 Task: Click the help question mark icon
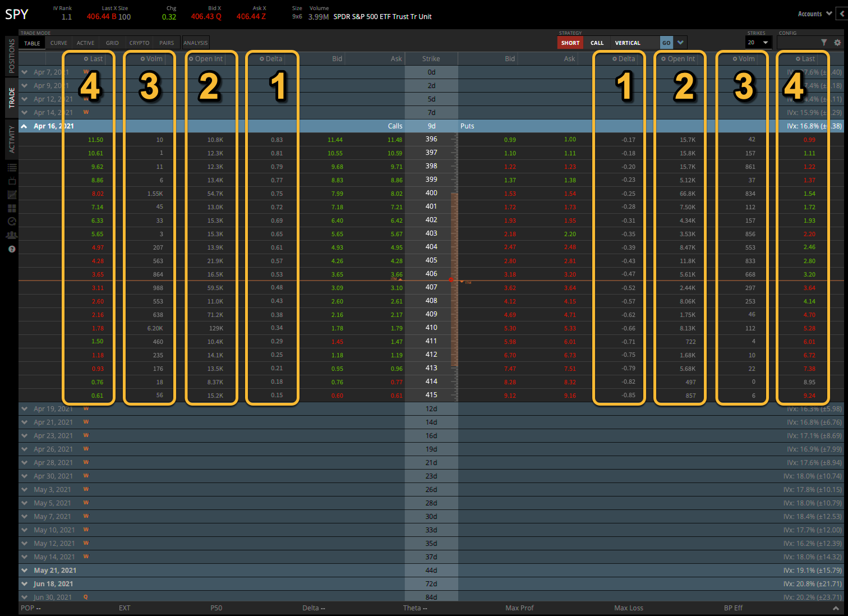[12, 249]
